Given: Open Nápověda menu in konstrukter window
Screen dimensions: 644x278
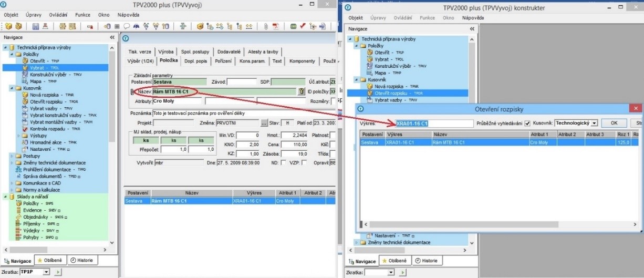Looking at the screenshot, I should click(x=473, y=18).
